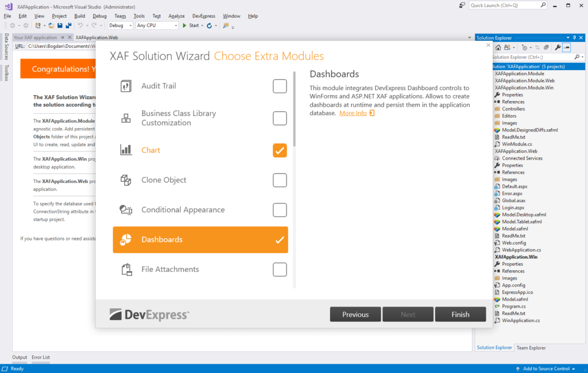The height and width of the screenshot is (373, 588).
Task: Enable the File Attachments checkbox
Action: click(280, 269)
